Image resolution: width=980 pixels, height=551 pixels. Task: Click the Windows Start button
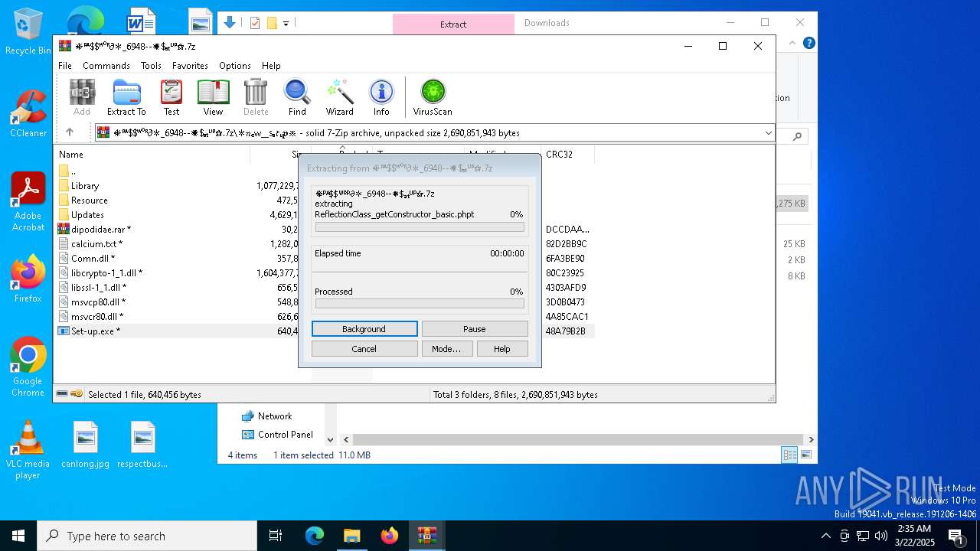pos(18,536)
